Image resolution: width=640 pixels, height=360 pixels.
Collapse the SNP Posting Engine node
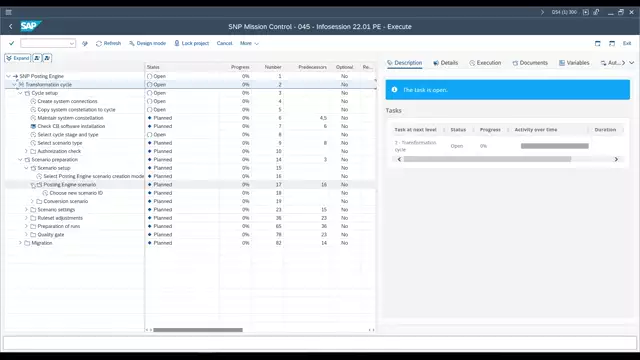[x=8, y=76]
